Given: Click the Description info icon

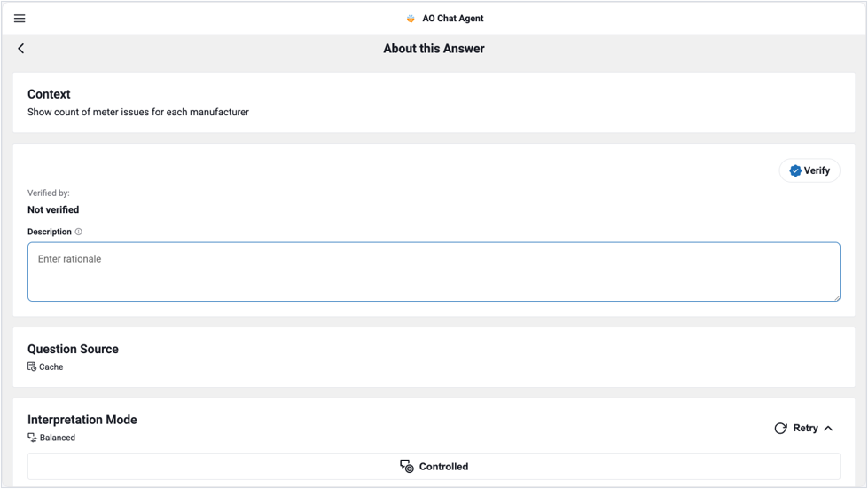Looking at the screenshot, I should coord(79,232).
